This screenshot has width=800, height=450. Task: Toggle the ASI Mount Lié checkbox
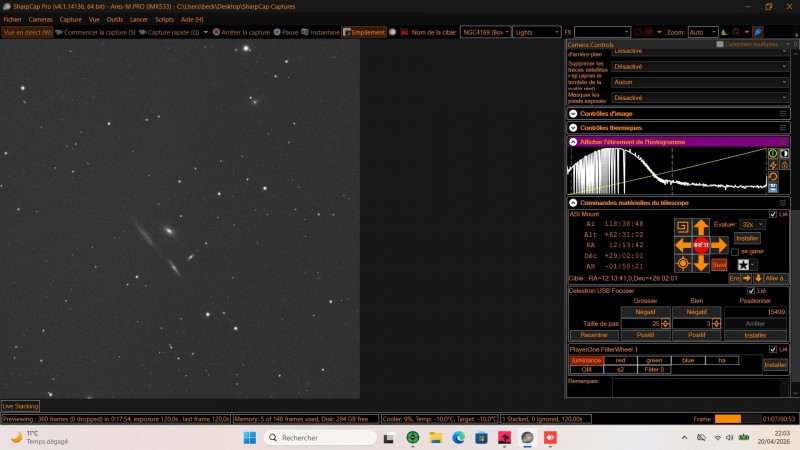click(x=772, y=214)
